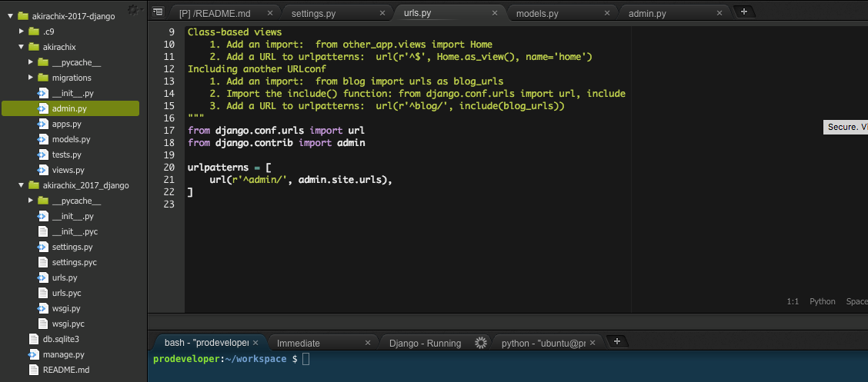Add a new editor tab
This screenshot has width=868, height=382.
click(743, 12)
